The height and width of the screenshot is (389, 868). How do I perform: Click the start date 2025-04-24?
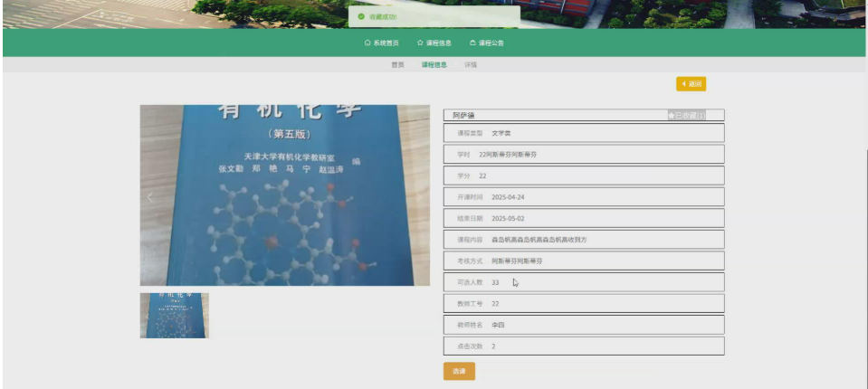tap(508, 197)
